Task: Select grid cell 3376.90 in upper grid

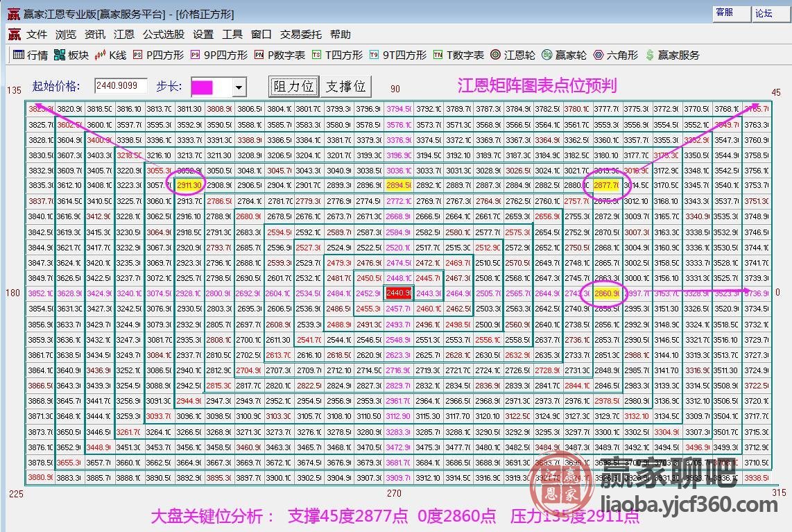Action: click(399, 139)
